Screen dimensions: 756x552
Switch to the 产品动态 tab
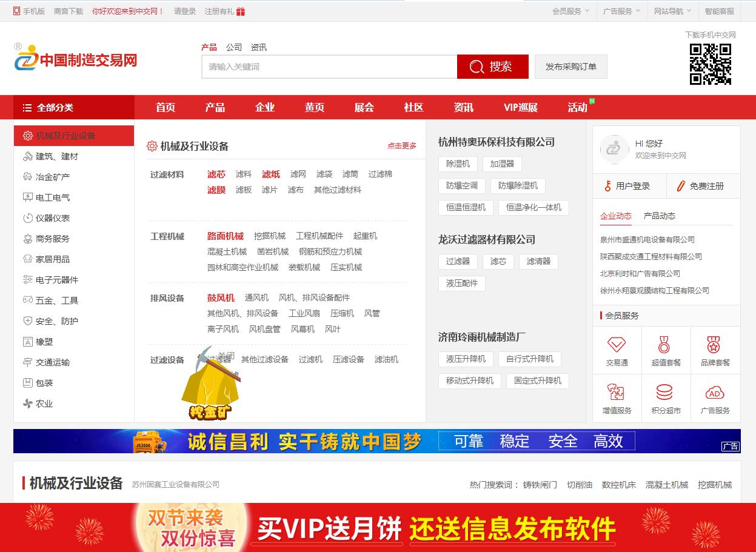click(659, 216)
